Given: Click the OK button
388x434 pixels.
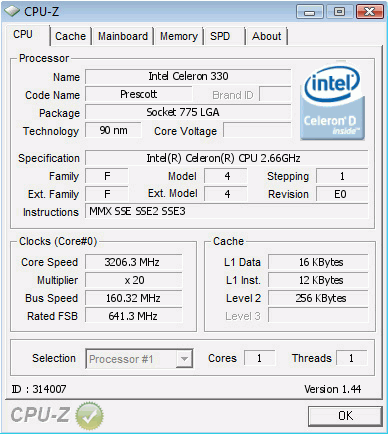Looking at the screenshot, I should (345, 416).
